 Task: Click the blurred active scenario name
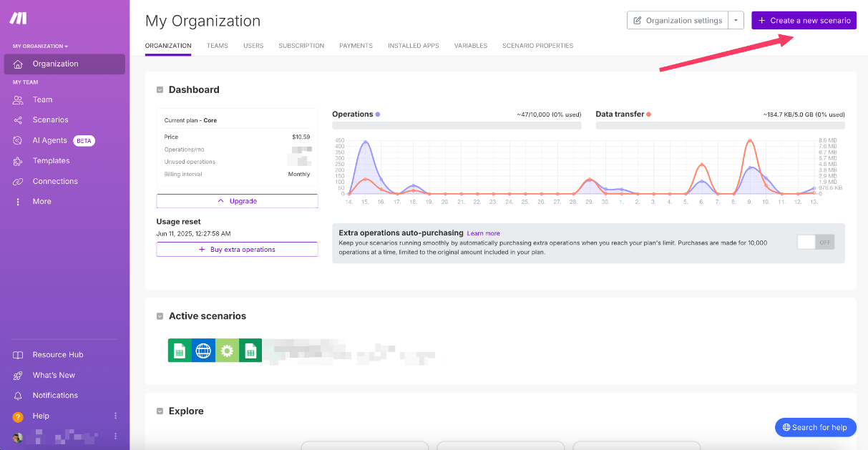point(352,352)
